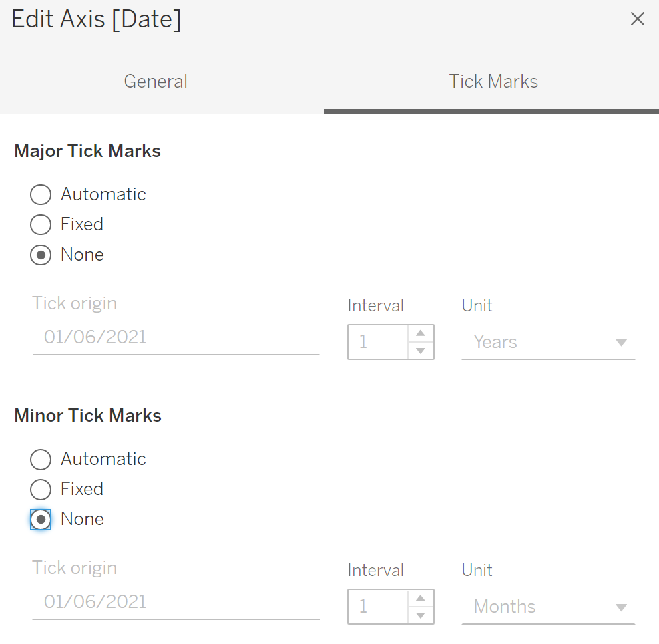Select None for Major Tick Marks
Screen dimensions: 659x644
click(x=41, y=255)
